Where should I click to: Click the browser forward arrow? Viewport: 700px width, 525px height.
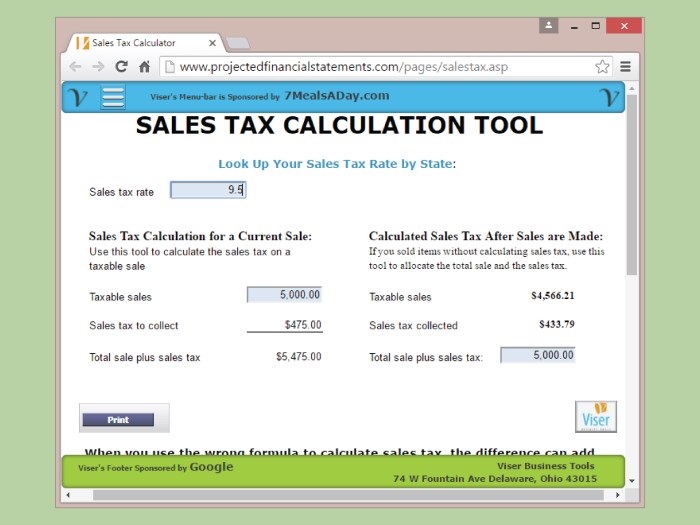pos(98,67)
